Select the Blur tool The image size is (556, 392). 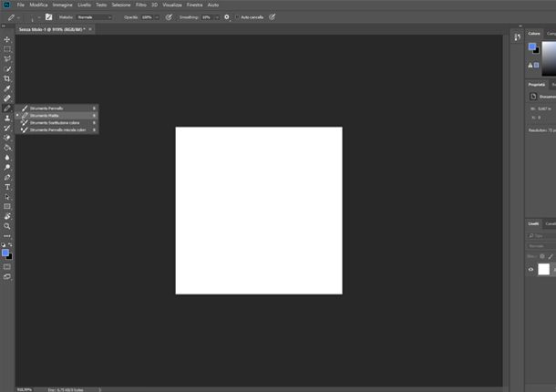pyautogui.click(x=7, y=158)
